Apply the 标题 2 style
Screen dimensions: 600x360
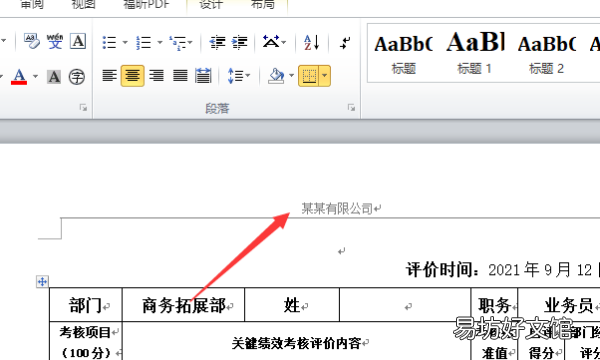coord(546,54)
